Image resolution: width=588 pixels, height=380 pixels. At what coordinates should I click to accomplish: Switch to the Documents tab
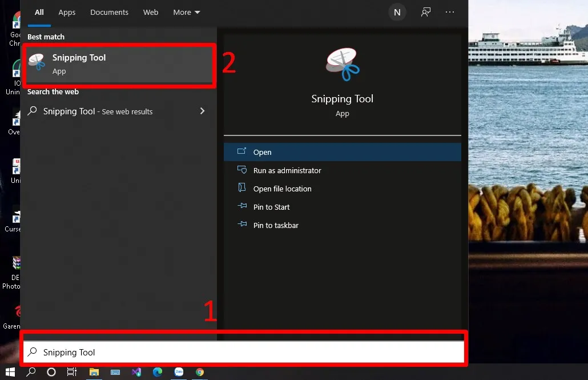109,12
